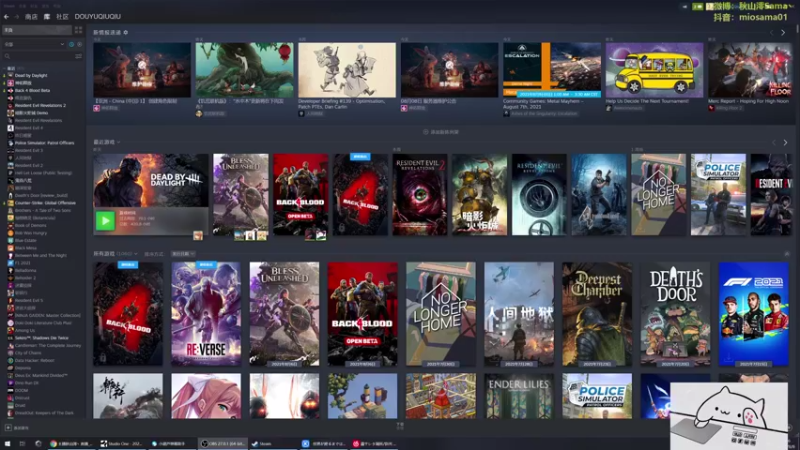Toggle the ready-to-play filter icon
This screenshot has width=800, height=450.
[x=71, y=44]
